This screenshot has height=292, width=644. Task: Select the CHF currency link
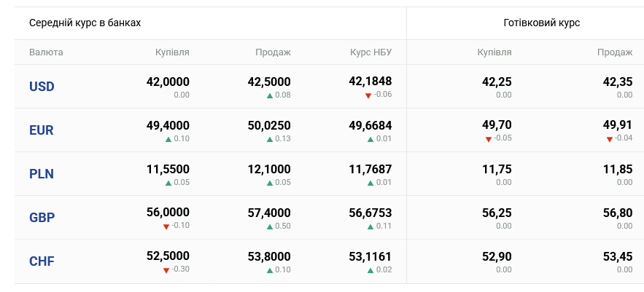[x=42, y=261]
